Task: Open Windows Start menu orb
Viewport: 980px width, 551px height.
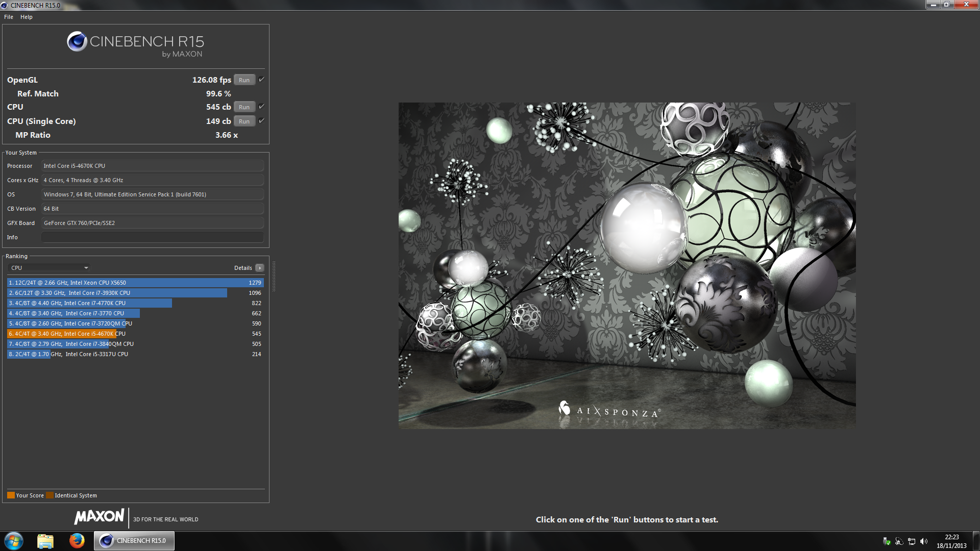Action: point(14,541)
